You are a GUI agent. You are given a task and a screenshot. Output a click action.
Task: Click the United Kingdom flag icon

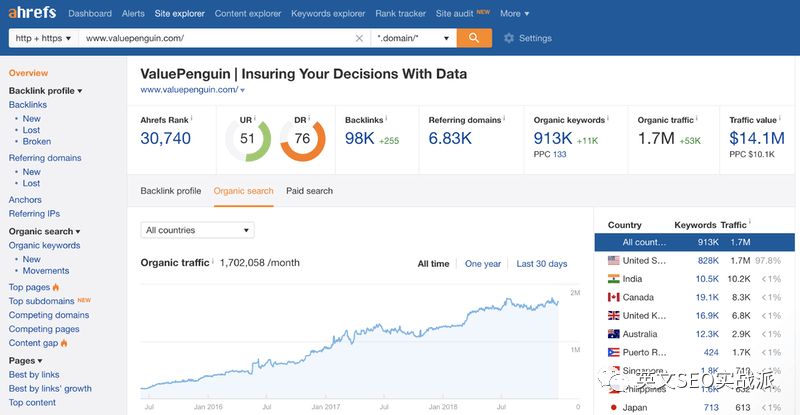point(613,315)
